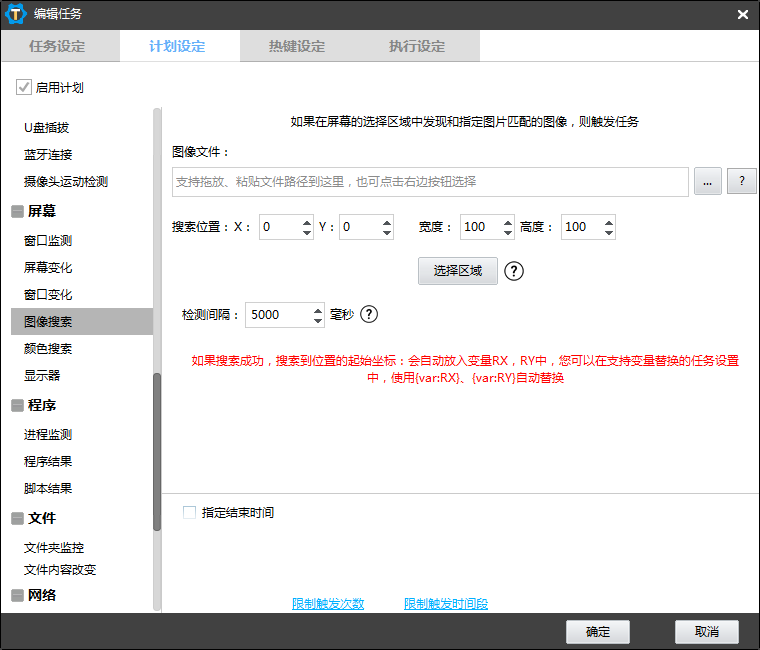Open the 限制触发时间段 link
Screen dimensions: 760x650
pos(446,603)
